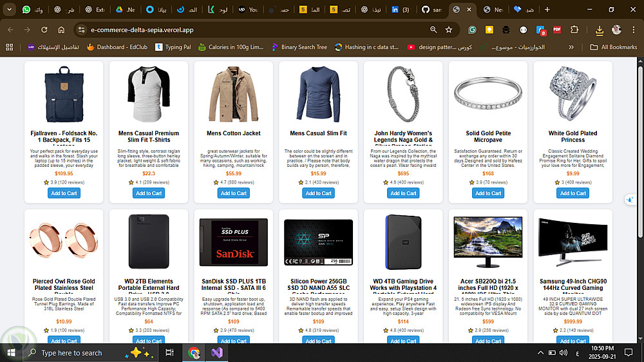The width and height of the screenshot is (644, 362).
Task: Open the Grammarly extension icon
Action: point(472,30)
